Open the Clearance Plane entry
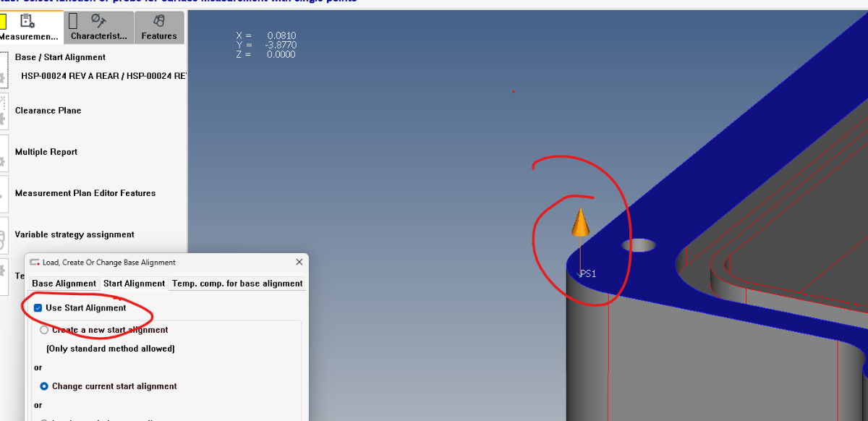 48,111
